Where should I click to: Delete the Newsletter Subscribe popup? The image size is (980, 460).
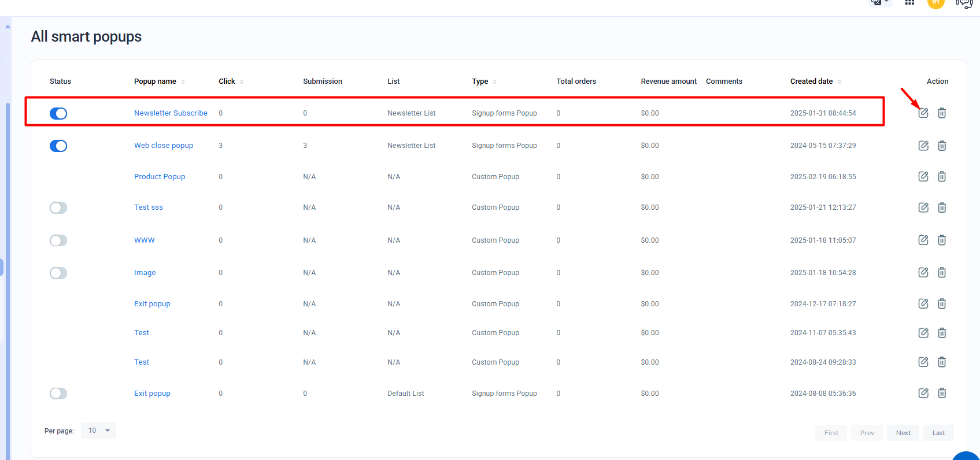pos(942,113)
